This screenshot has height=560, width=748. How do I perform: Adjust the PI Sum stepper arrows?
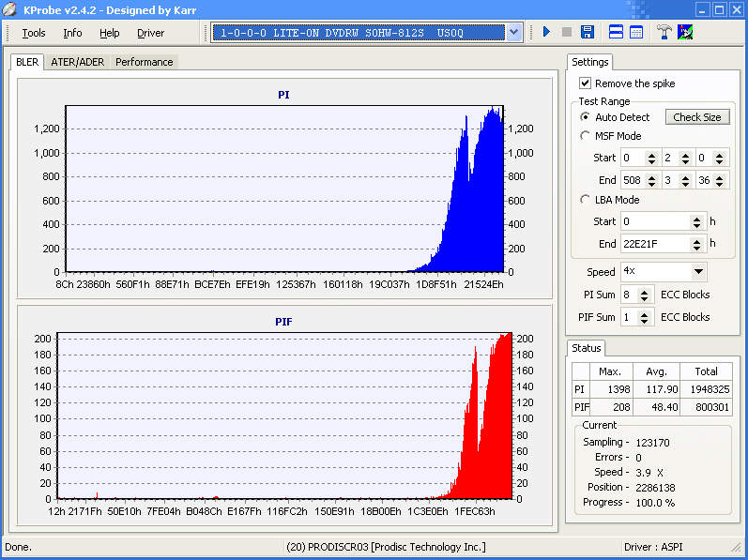[644, 295]
